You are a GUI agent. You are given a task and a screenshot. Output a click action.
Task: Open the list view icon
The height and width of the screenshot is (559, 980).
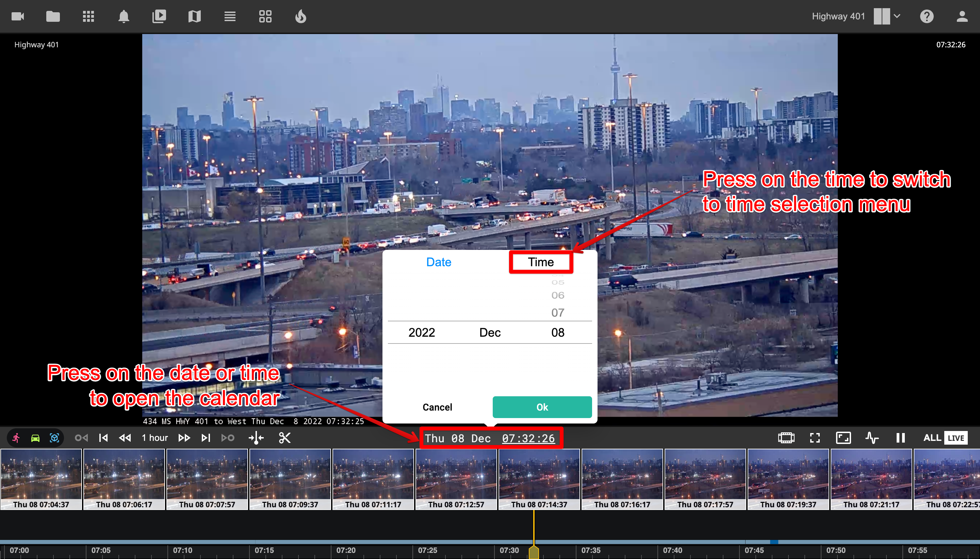(x=230, y=16)
